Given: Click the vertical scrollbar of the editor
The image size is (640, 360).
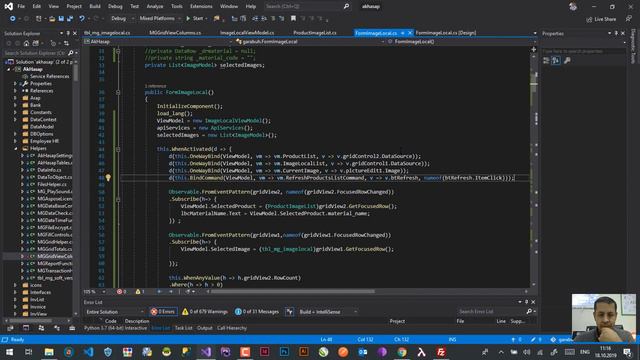Looking at the screenshot, I should 533,83.
